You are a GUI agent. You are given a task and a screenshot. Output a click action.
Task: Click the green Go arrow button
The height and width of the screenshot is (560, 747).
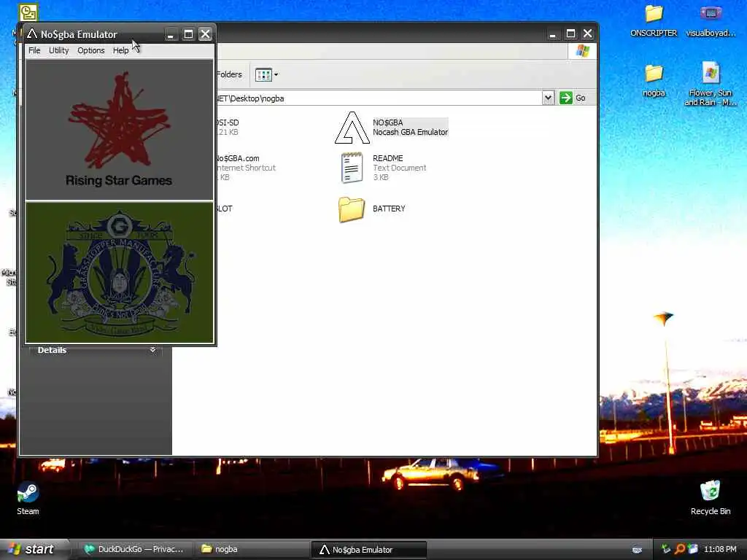[x=565, y=98]
